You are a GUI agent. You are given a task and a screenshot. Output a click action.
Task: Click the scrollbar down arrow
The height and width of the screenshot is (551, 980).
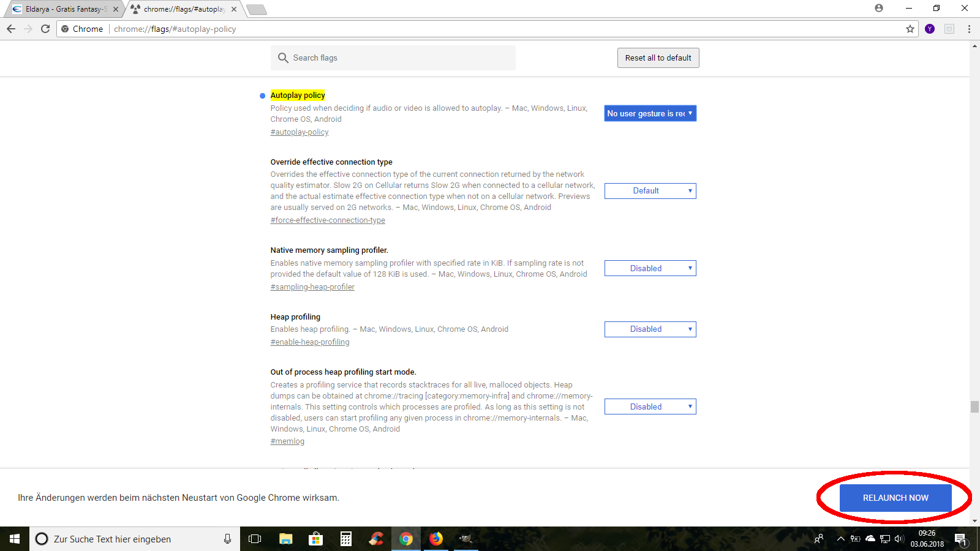[974, 521]
